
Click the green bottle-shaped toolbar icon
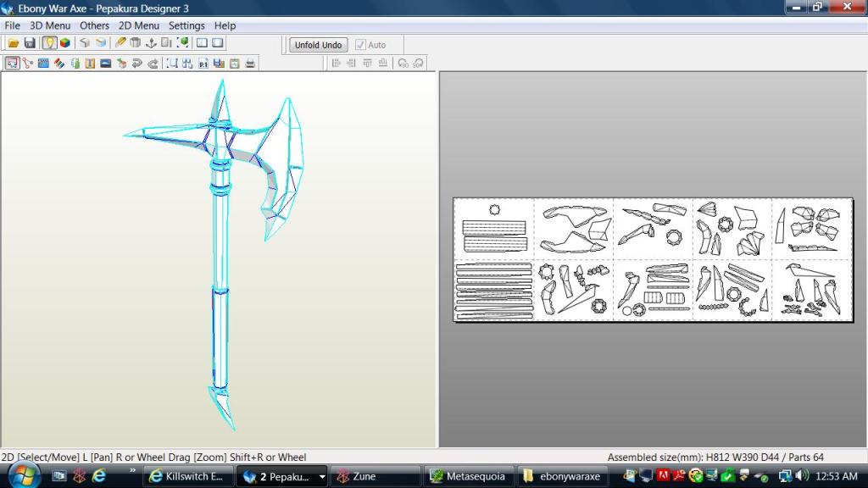[x=75, y=64]
